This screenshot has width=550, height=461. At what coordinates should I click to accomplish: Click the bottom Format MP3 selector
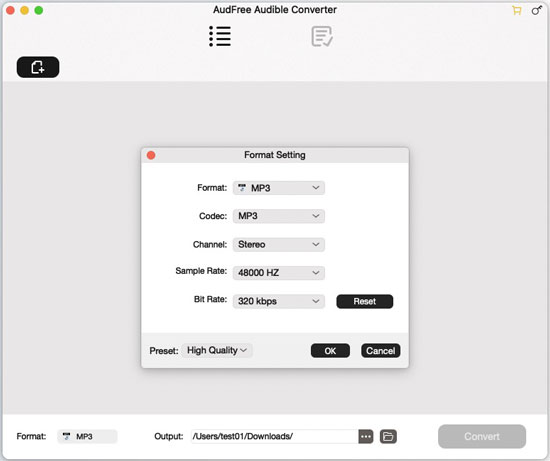(87, 436)
